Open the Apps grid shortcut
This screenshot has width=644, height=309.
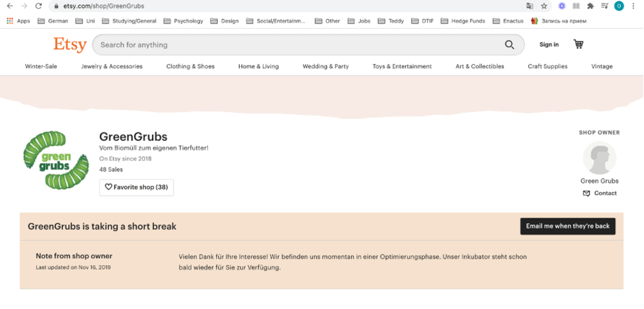tap(19, 21)
